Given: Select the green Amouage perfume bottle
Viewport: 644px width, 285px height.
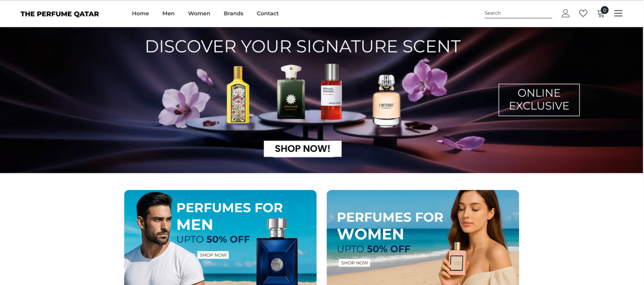Looking at the screenshot, I should pos(291,93).
